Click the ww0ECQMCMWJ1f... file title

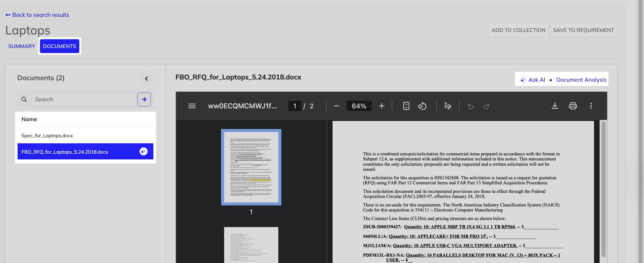242,106
